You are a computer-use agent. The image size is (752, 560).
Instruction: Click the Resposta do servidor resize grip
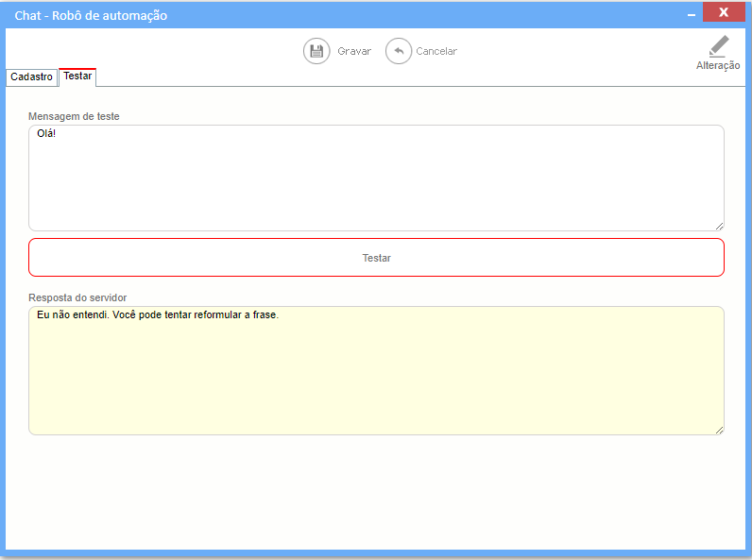[719, 430]
